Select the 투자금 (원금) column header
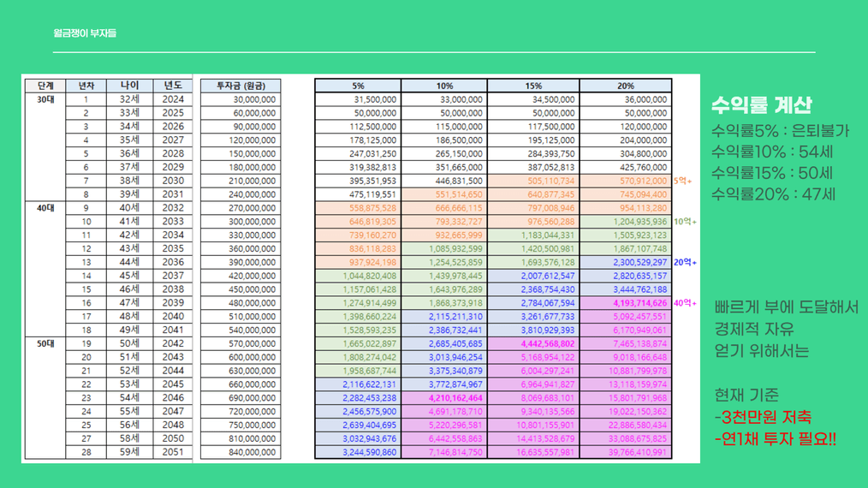This screenshot has width=868, height=488. click(241, 86)
